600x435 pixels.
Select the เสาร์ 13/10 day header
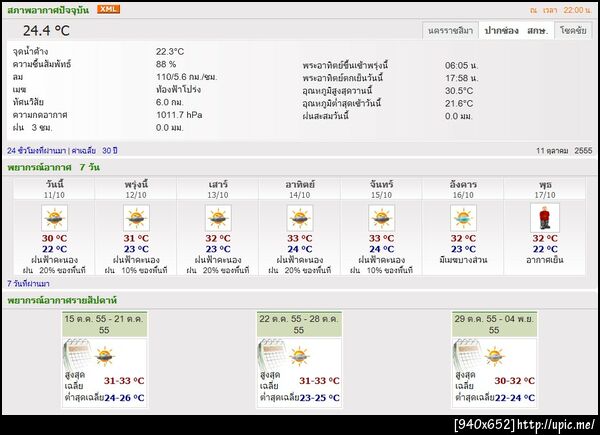[218, 189]
